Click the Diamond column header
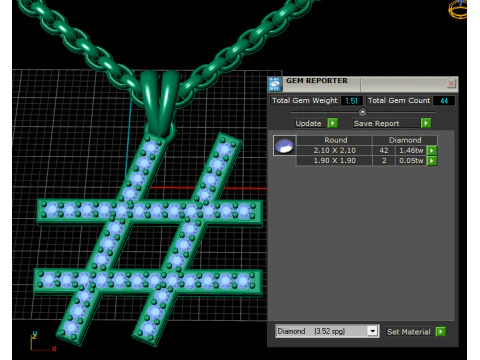Viewport: 480px width, 360px height. pos(405,140)
